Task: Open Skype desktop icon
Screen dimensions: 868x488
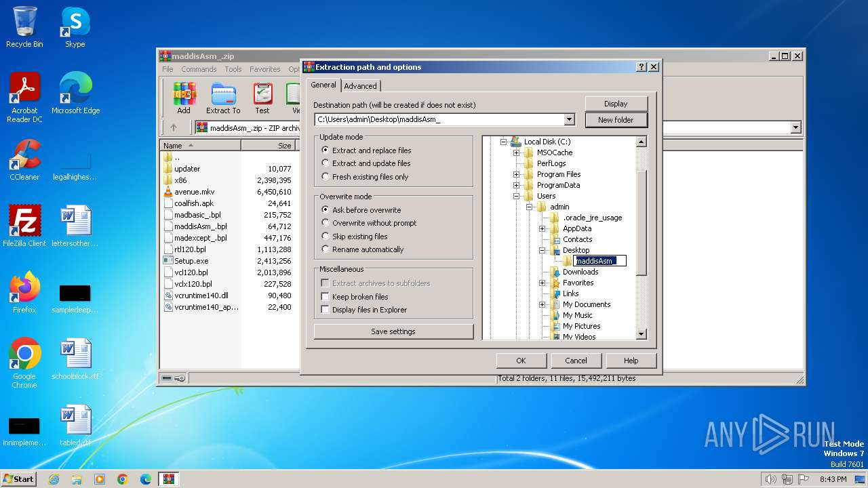Action: tap(75, 28)
